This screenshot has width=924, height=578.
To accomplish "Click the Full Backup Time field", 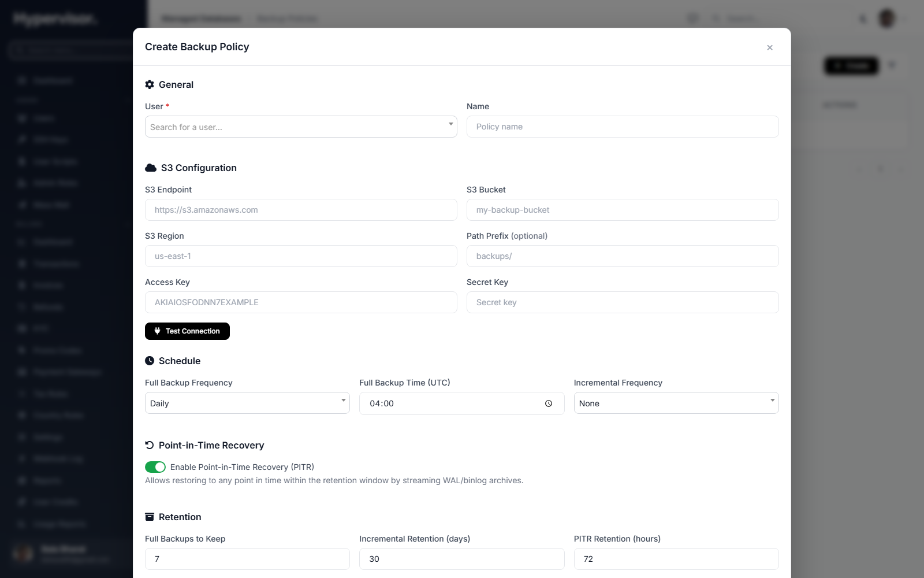I will point(461,403).
